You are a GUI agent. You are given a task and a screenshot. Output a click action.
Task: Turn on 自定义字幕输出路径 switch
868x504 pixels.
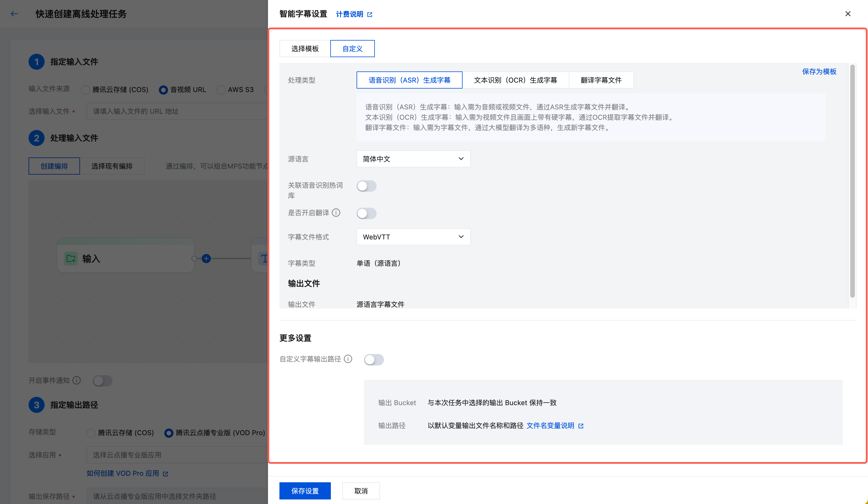pos(374,360)
